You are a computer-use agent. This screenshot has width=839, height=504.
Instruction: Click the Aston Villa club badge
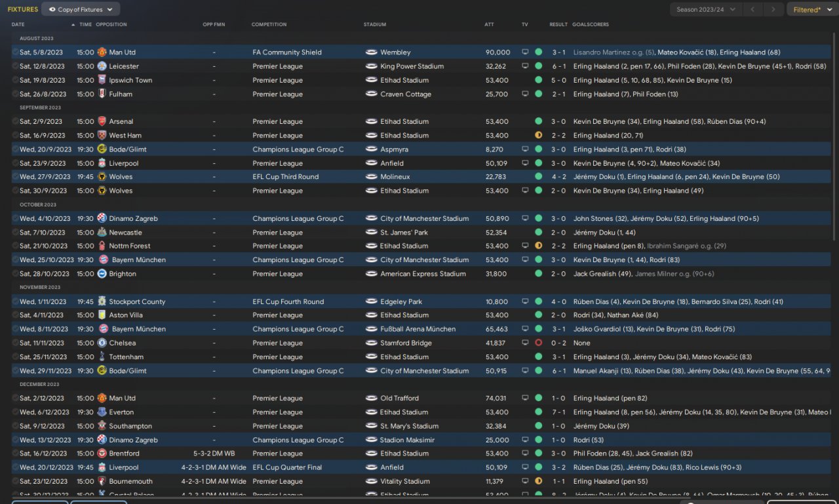tap(102, 315)
